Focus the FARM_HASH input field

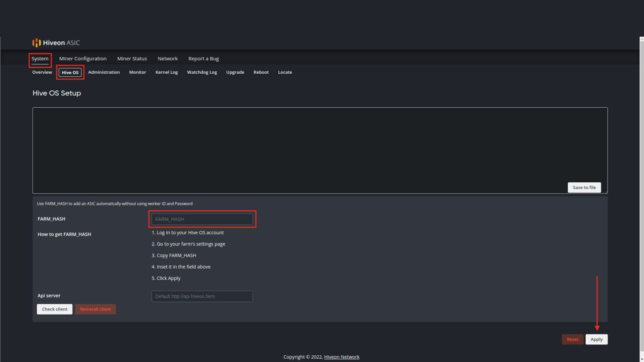coord(202,219)
